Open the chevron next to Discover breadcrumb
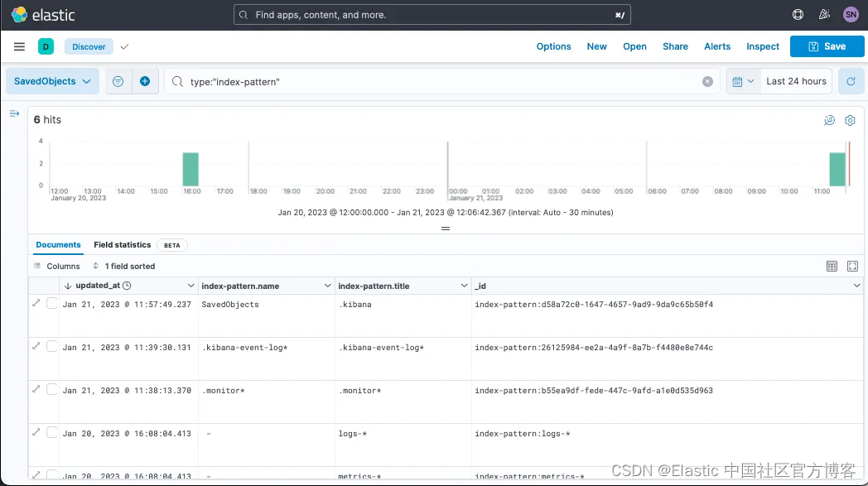Viewport: 868px width, 486px height. tap(124, 46)
